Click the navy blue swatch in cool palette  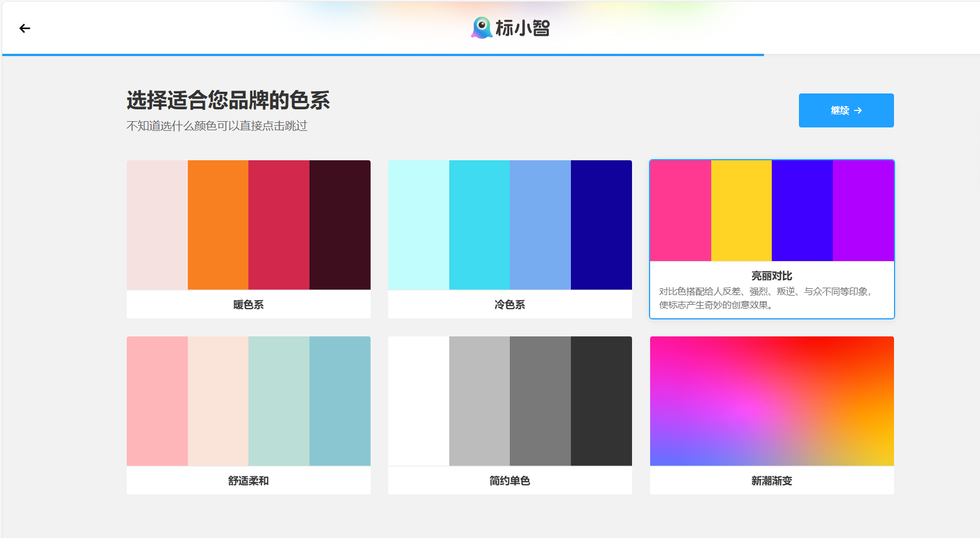coord(601,225)
